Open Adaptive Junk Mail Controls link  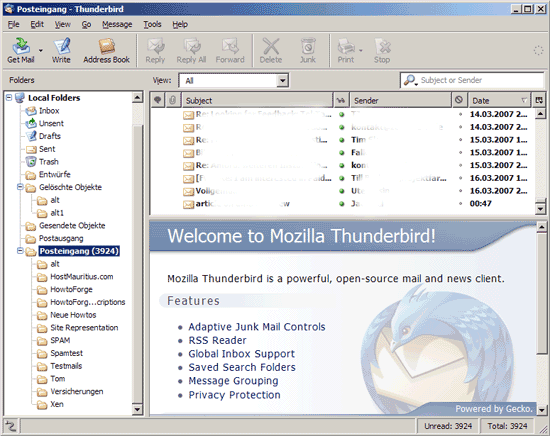click(x=257, y=327)
